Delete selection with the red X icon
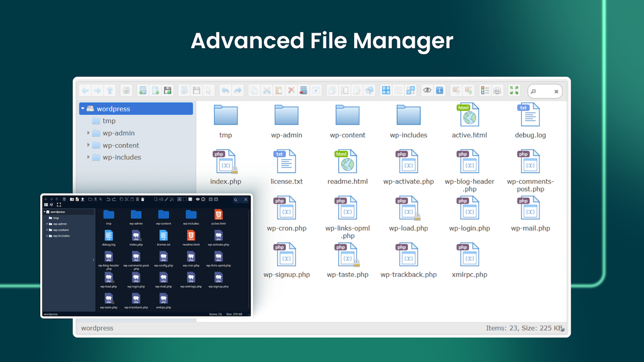 pyautogui.click(x=291, y=90)
